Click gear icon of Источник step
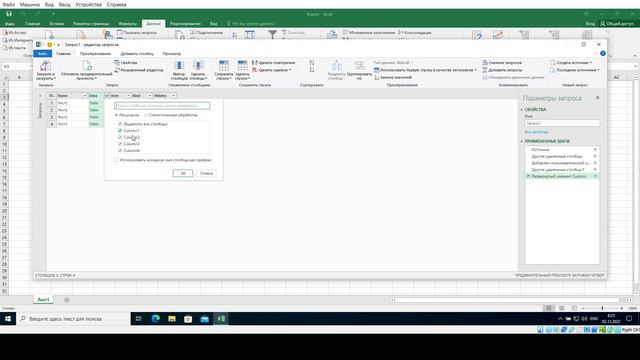This screenshot has height=360, width=640. (595, 149)
